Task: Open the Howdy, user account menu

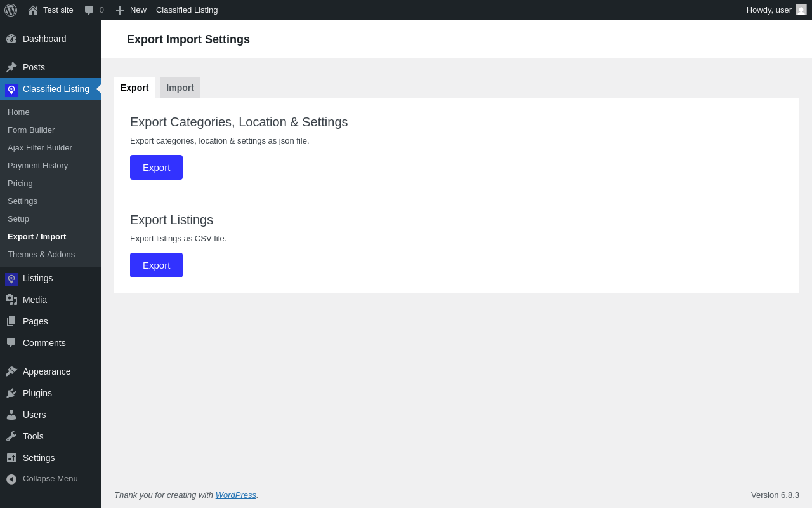Action: [x=769, y=10]
